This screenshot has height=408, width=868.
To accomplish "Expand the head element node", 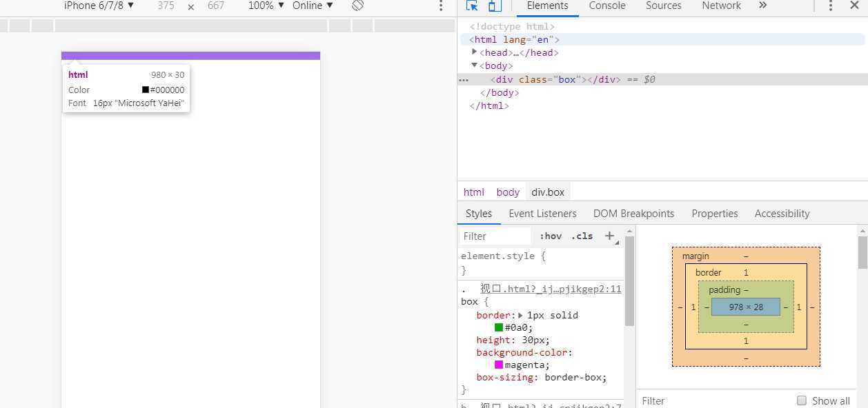I will pos(475,52).
